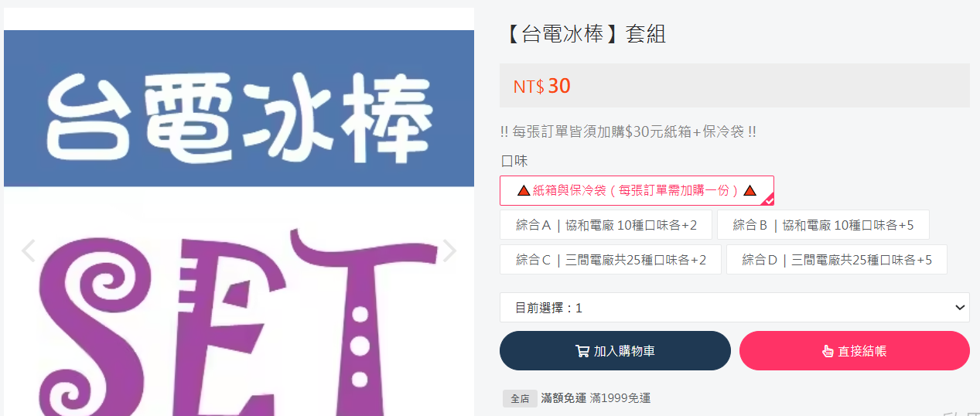Expand quantity list via dropdown arrow

click(x=960, y=308)
